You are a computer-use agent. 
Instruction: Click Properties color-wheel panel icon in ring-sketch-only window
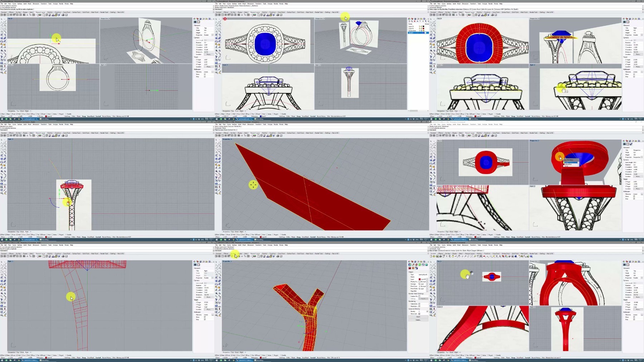(x=194, y=19)
